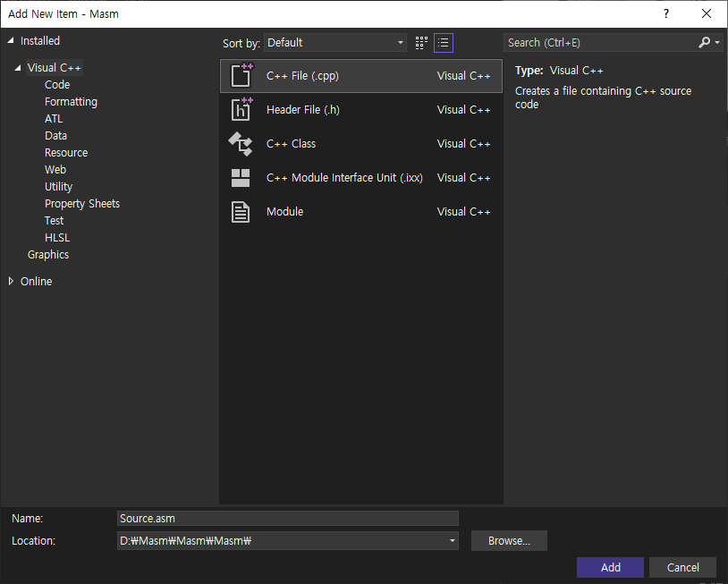Select the Data category
The height and width of the screenshot is (584, 728).
point(55,136)
